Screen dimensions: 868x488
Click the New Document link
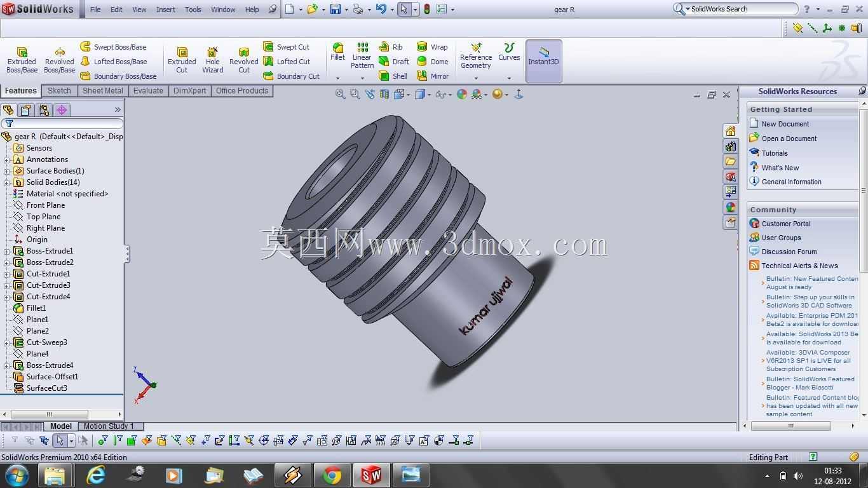785,124
